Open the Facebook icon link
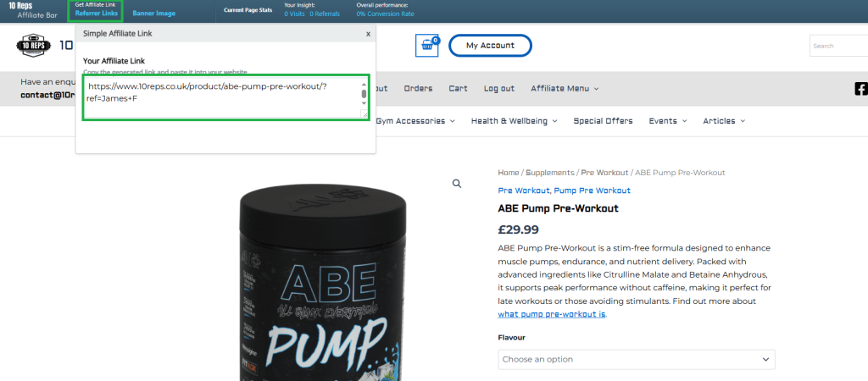Viewport: 868px width, 381px height. (861, 88)
